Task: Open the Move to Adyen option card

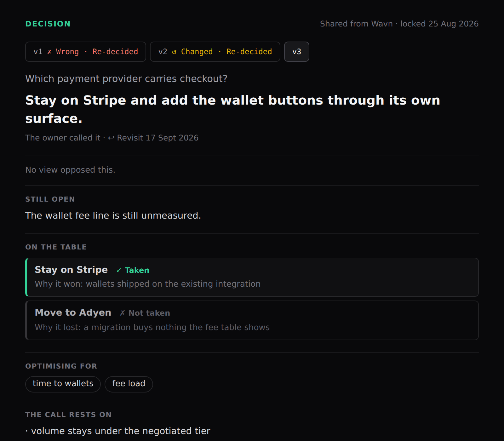Action: pos(252,320)
